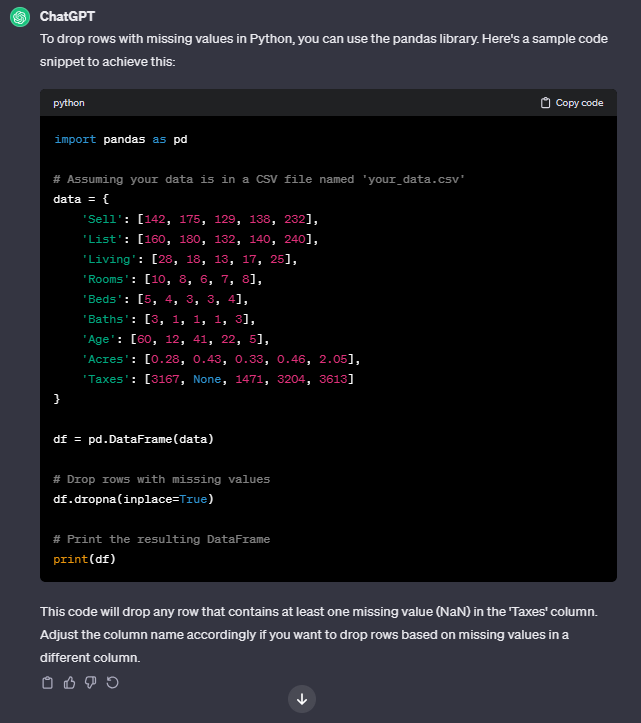
Task: Click the 'List' values line
Action: pyautogui.click(x=200, y=239)
